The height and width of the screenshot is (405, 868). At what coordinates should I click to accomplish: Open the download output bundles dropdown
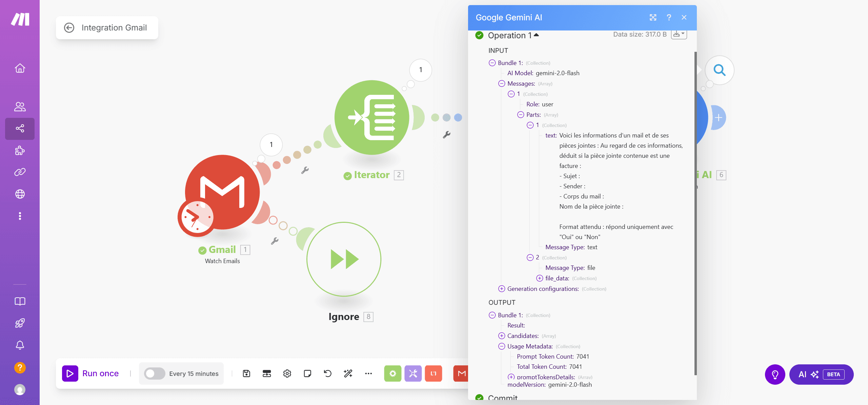679,34
